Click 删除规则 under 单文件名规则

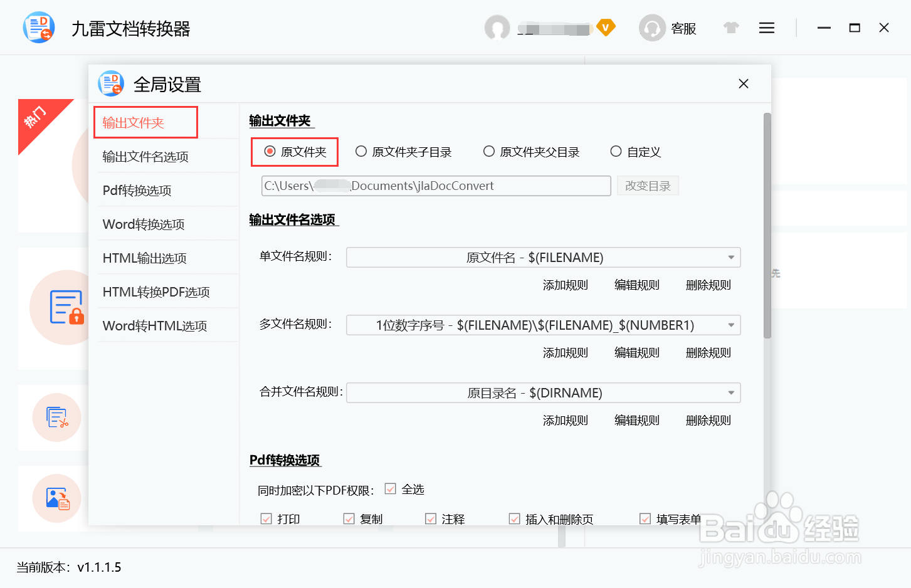[708, 285]
